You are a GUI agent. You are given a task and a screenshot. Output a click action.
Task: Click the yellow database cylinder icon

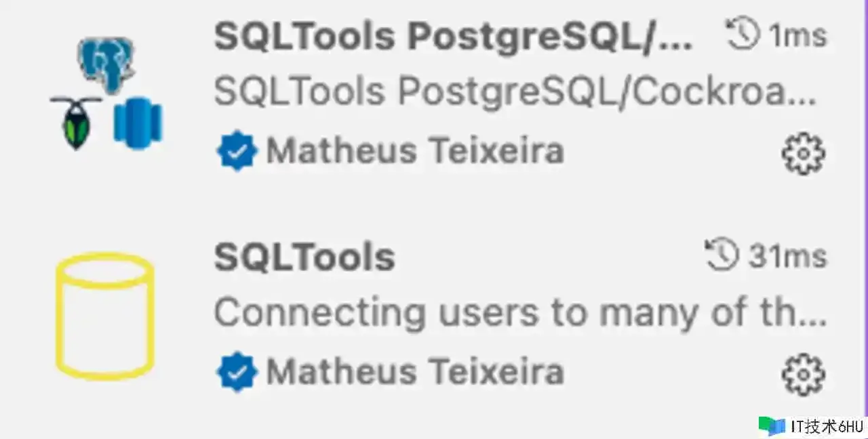pyautogui.click(x=105, y=316)
